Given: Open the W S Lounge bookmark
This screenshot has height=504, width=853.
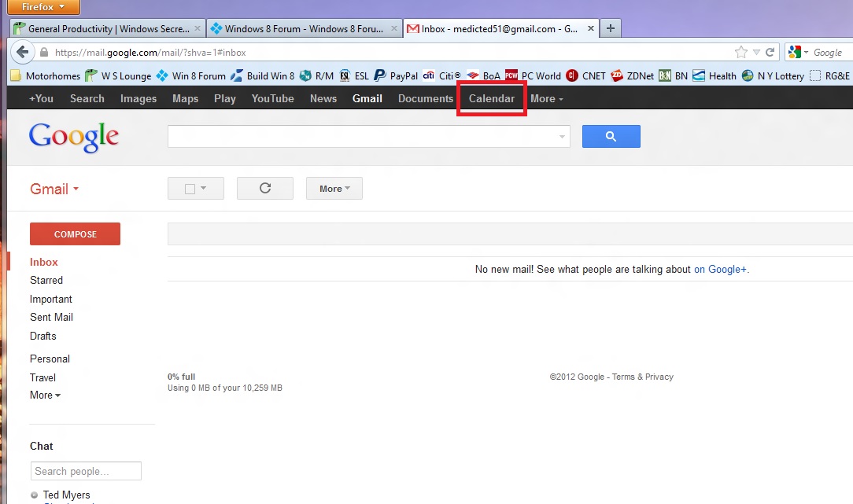Looking at the screenshot, I should click(118, 76).
